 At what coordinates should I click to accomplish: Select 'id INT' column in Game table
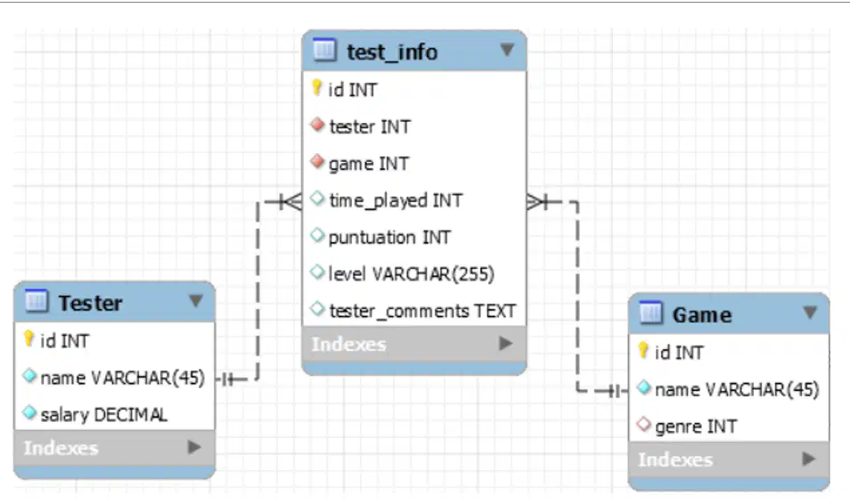point(679,354)
